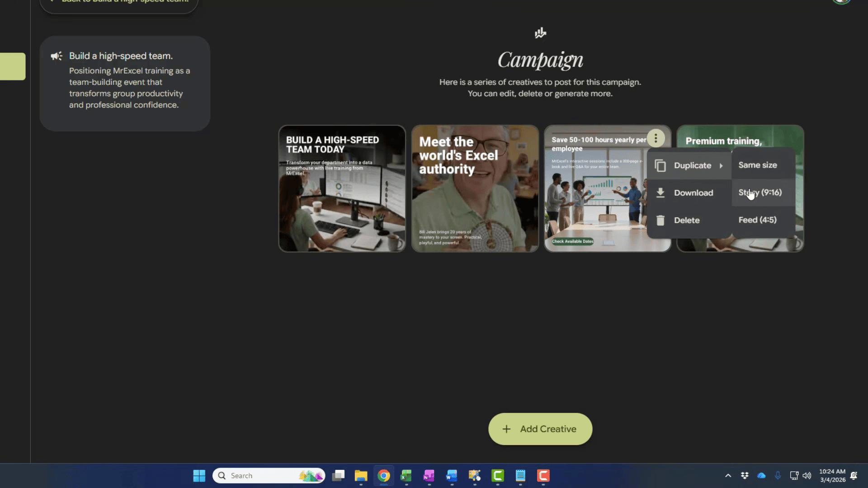Open the Windows Start menu
This screenshot has width=868, height=488.
click(x=199, y=476)
